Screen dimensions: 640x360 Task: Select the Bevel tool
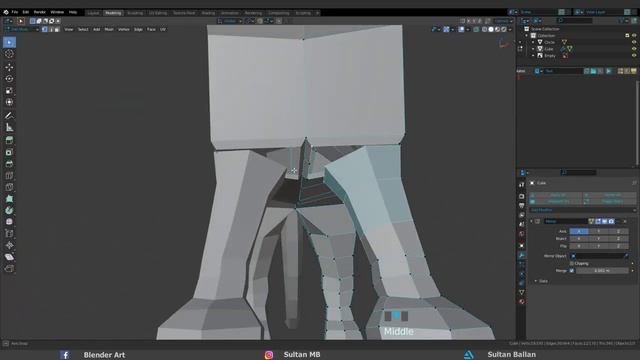(x=9, y=164)
